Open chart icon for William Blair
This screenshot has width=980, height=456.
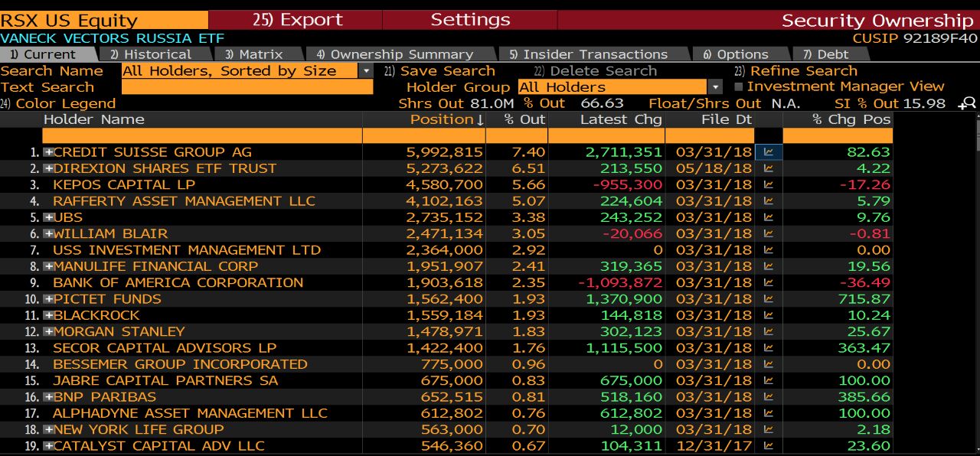(x=768, y=233)
